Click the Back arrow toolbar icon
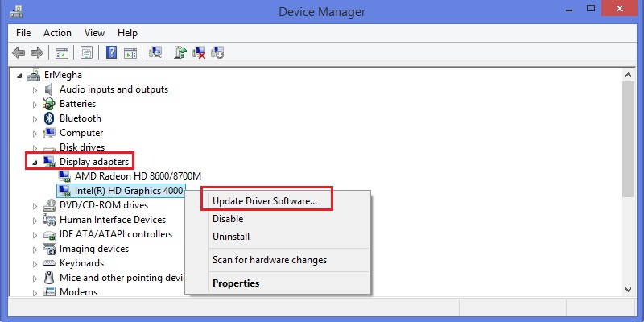 (19, 52)
